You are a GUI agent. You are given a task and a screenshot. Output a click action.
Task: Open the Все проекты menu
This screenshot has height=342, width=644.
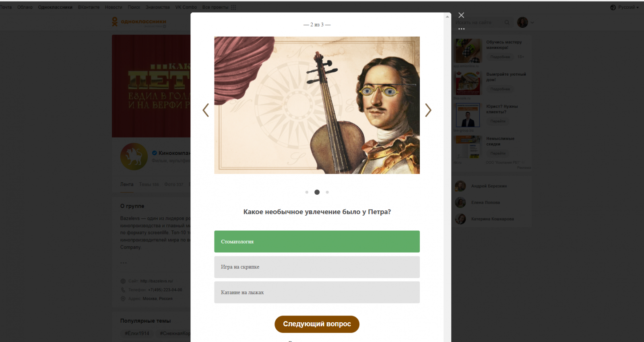[x=215, y=7]
